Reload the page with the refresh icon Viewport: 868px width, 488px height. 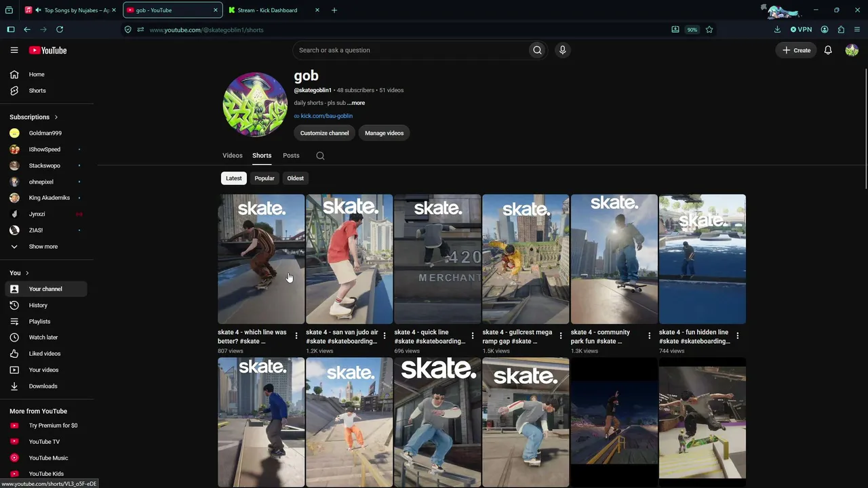(60, 30)
